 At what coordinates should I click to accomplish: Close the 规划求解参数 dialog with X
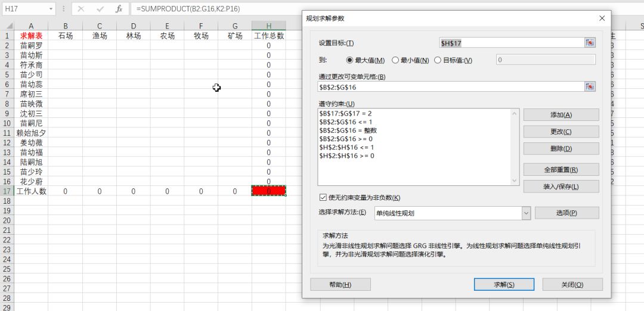(x=602, y=18)
